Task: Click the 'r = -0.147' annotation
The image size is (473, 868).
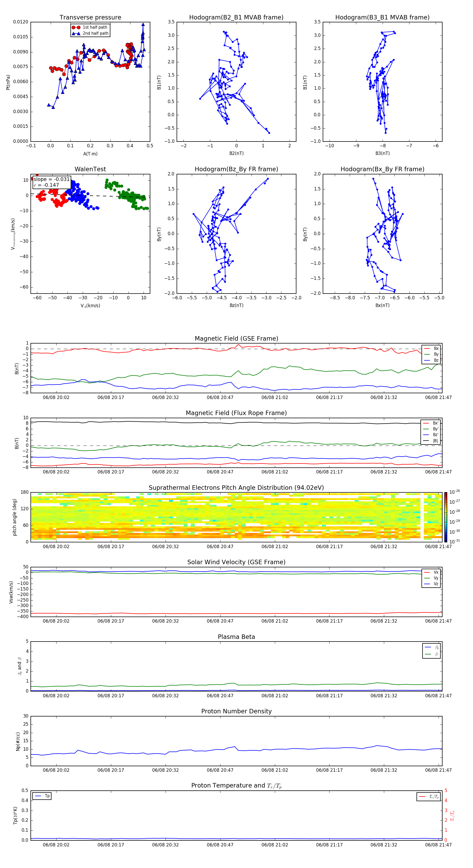Action: click(x=47, y=185)
